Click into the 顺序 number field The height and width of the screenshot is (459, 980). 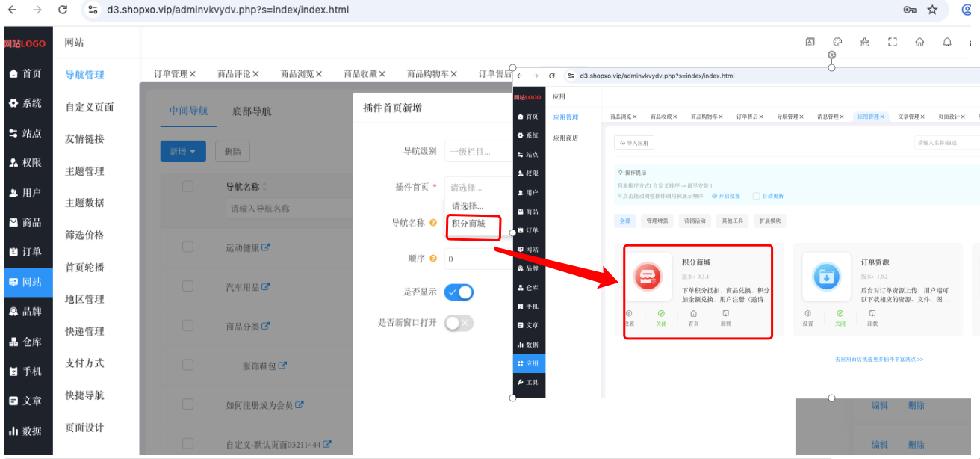479,259
